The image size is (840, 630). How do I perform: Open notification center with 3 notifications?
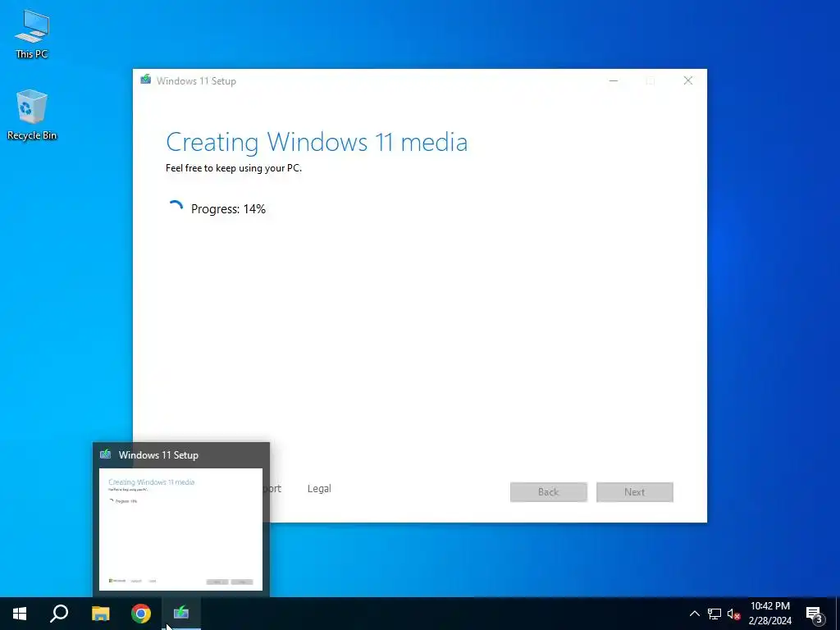point(814,614)
